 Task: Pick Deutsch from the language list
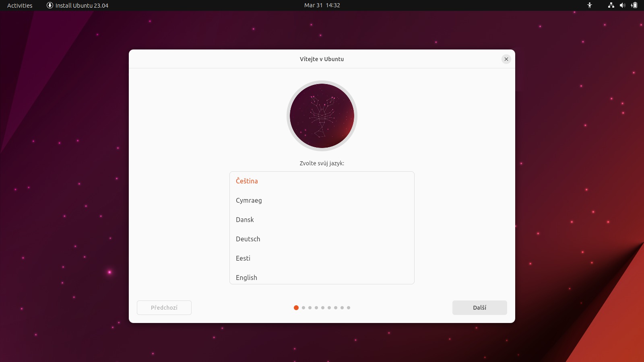tap(248, 239)
